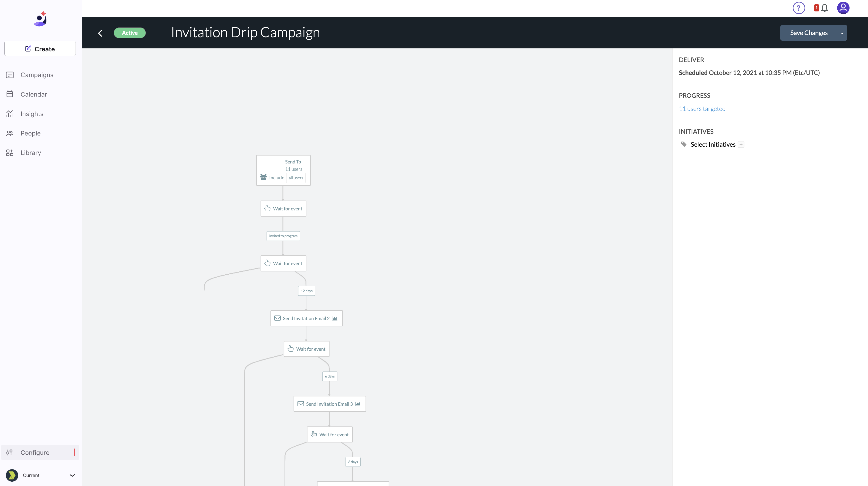Click the Configure sliders icon
The height and width of the screenshot is (486, 868).
(9, 453)
